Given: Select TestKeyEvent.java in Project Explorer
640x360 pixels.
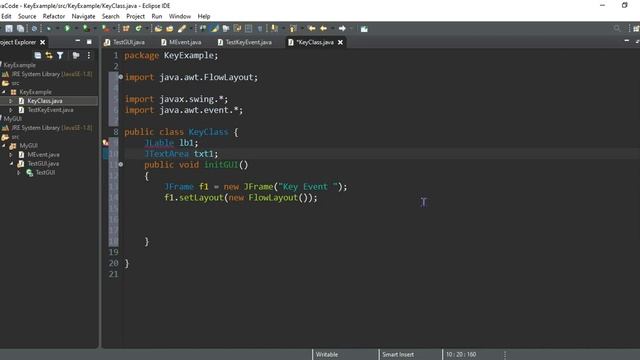Looking at the screenshot, I should tap(51, 110).
